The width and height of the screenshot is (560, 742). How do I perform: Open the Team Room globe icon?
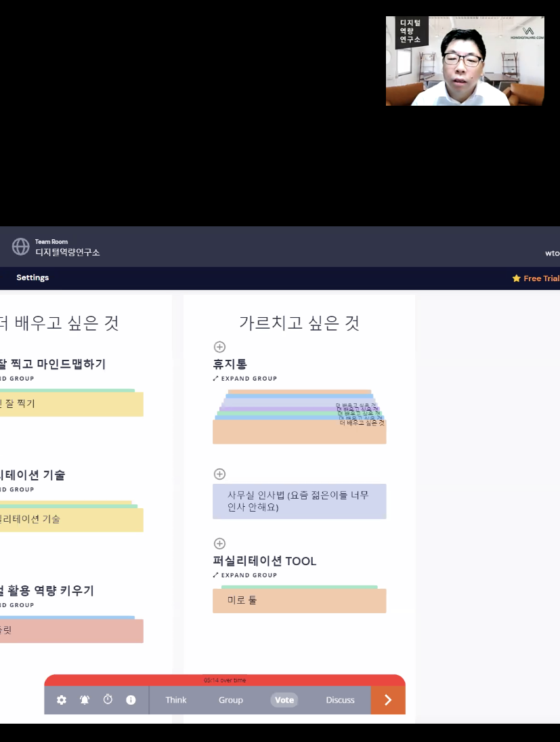(x=20, y=247)
